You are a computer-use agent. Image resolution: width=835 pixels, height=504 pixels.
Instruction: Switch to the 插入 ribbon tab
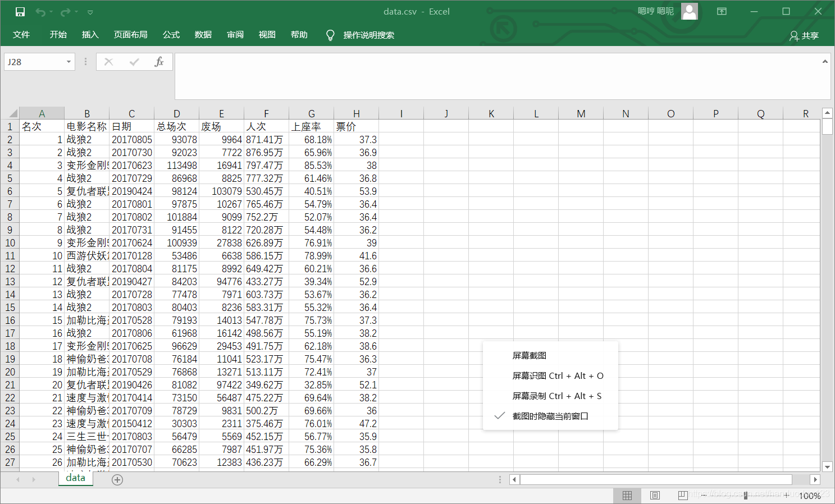[x=90, y=35]
